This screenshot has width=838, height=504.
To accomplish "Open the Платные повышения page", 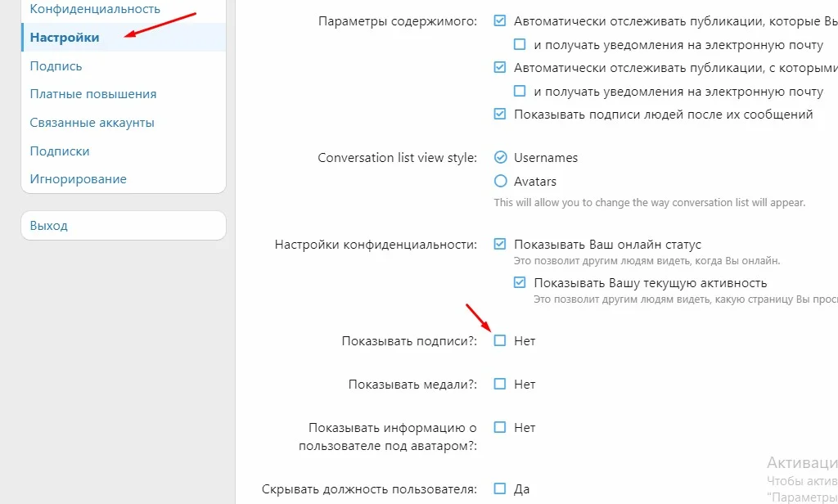I will [x=92, y=93].
